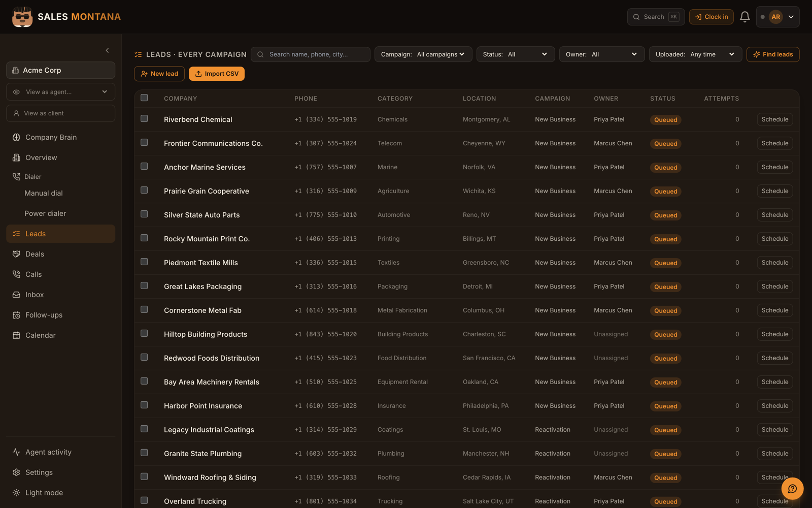Click the leads search name, phone, city field

click(311, 54)
